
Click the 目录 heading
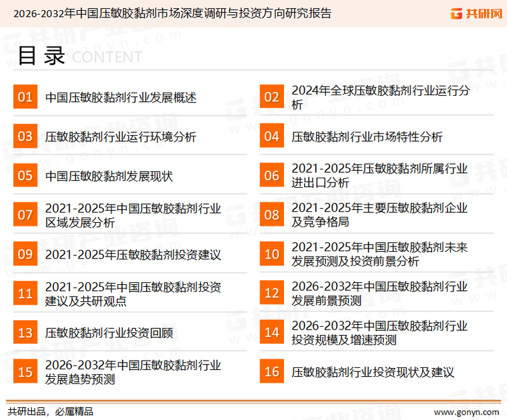coord(41,56)
